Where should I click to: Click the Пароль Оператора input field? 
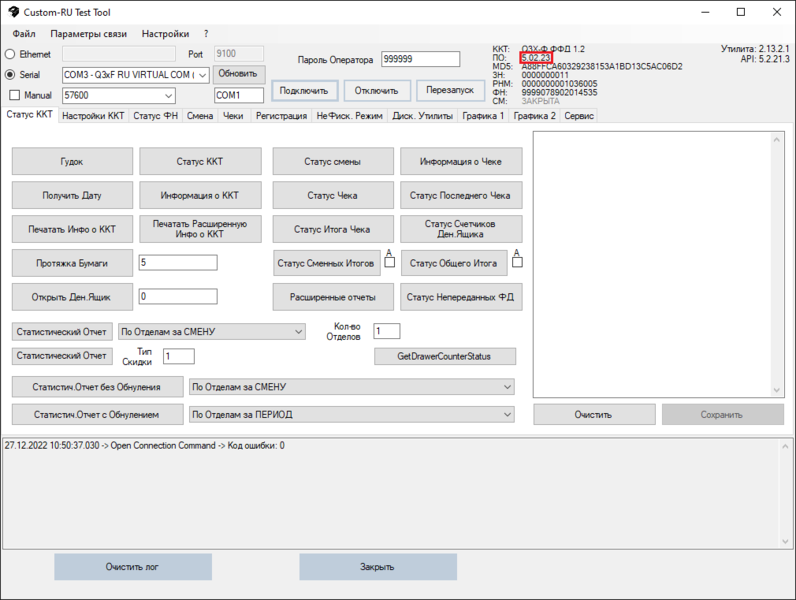tap(420, 59)
